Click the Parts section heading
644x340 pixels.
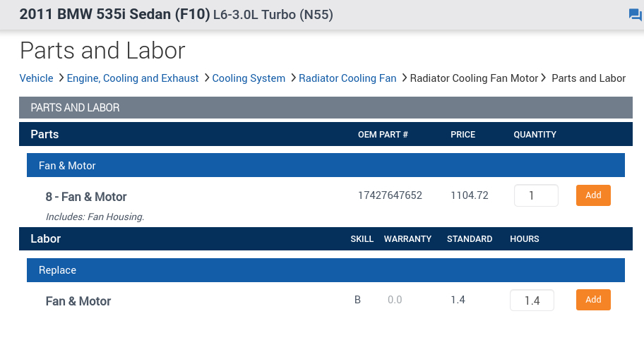point(44,134)
